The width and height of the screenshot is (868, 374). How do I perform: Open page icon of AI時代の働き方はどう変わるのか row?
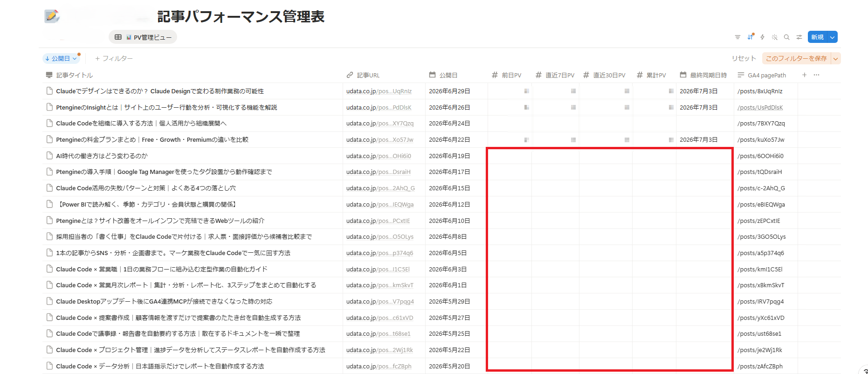[x=49, y=156]
